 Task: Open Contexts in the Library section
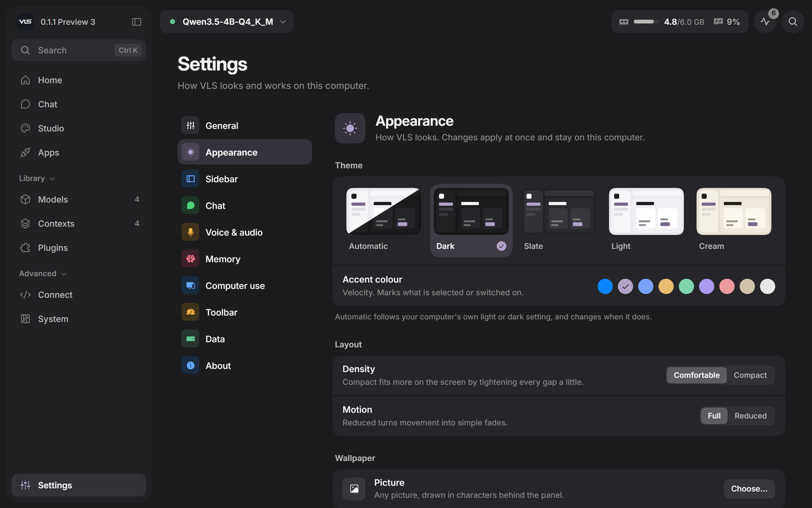79,224
